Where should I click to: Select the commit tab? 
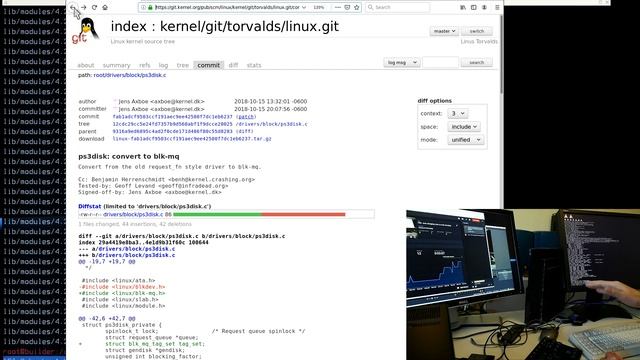point(209,65)
